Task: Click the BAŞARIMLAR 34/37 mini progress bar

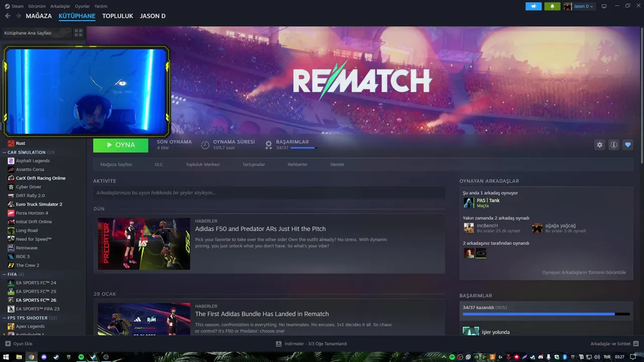Action: coord(303,148)
